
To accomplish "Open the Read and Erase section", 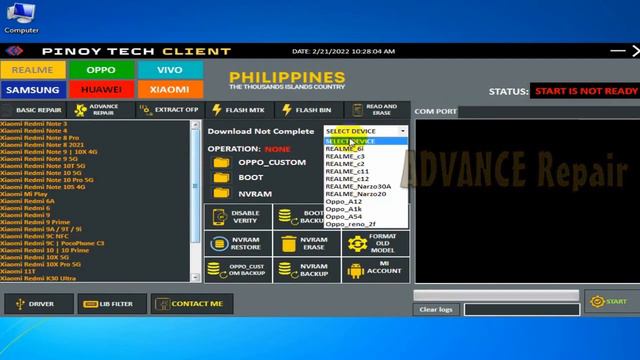I will tap(377, 110).
